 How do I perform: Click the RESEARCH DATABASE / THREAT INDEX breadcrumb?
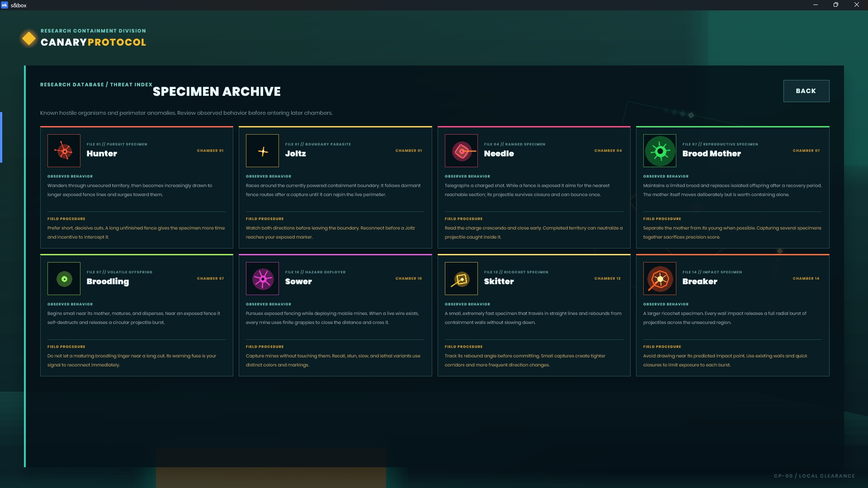96,84
